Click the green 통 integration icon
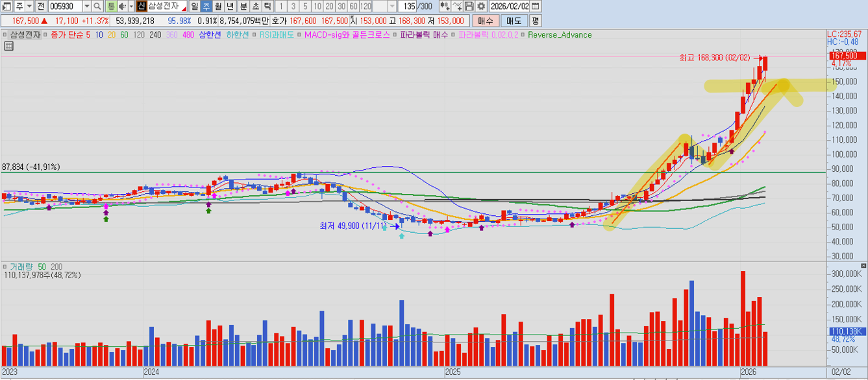The image size is (868, 380). [111, 6]
